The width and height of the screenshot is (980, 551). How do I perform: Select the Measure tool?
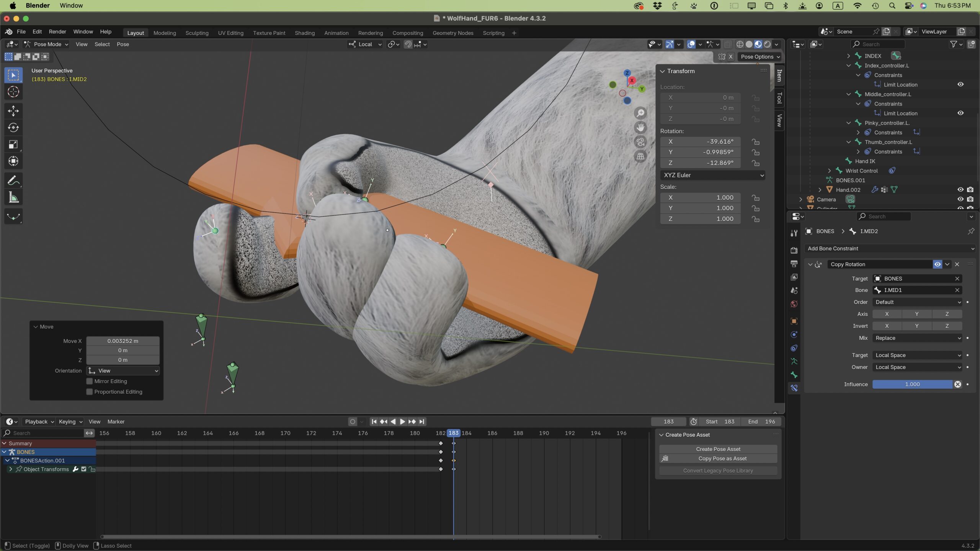tap(13, 197)
